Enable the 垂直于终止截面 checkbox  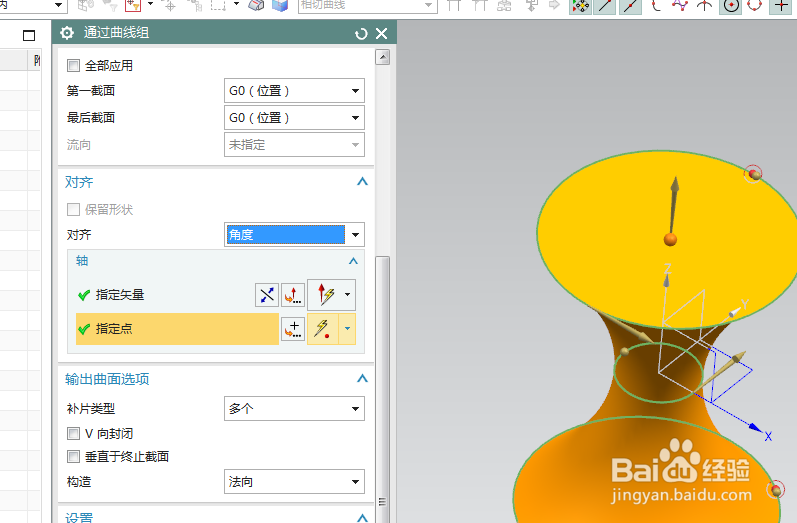[x=74, y=456]
